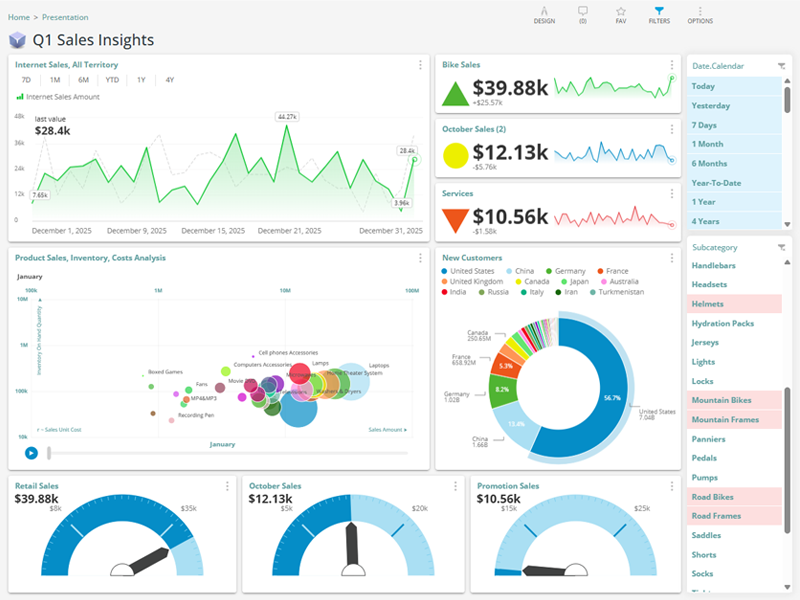Select the 4Y time range
800x600 pixels.
pyautogui.click(x=170, y=80)
